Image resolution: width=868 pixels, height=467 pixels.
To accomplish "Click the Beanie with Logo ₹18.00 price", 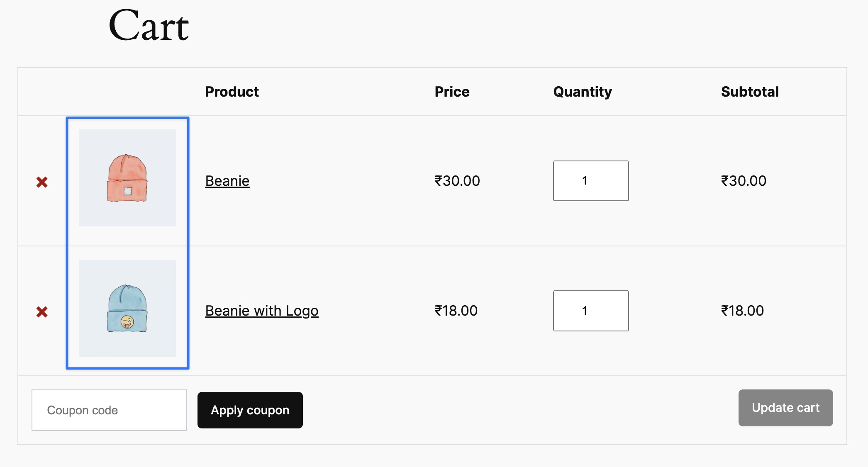I will (456, 311).
